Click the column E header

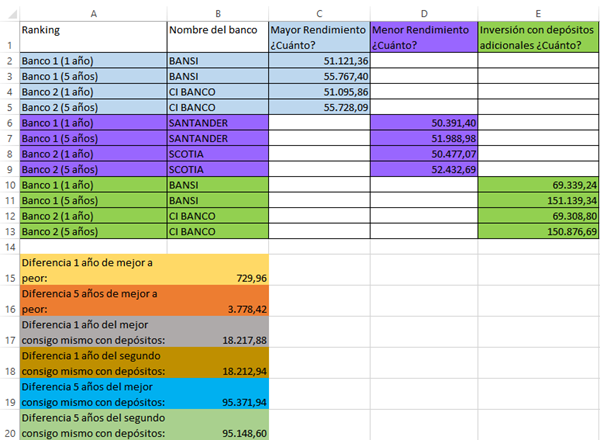tap(538, 11)
